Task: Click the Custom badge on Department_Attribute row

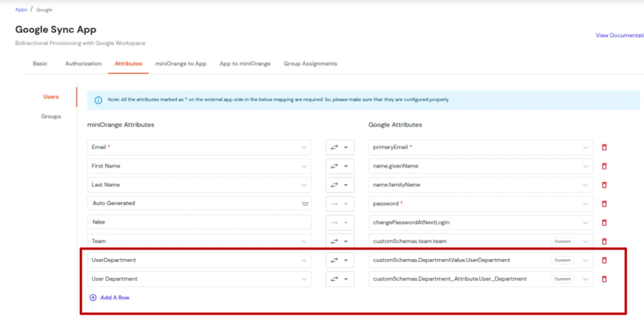Action: point(563,279)
